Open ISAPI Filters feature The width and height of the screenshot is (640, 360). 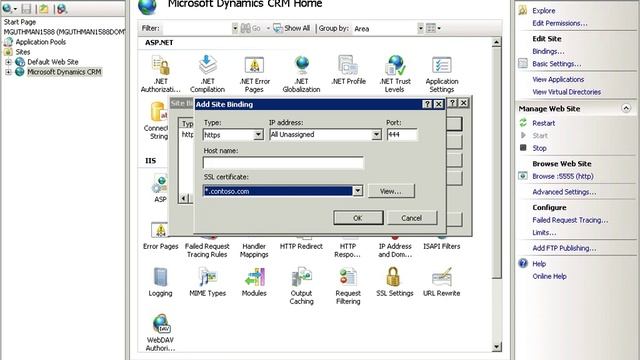coord(442,246)
